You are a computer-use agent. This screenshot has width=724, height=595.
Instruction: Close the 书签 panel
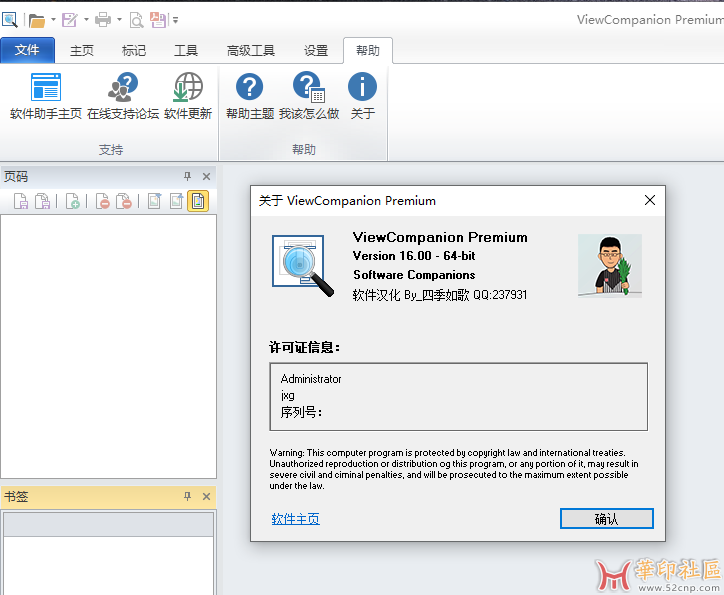click(206, 497)
